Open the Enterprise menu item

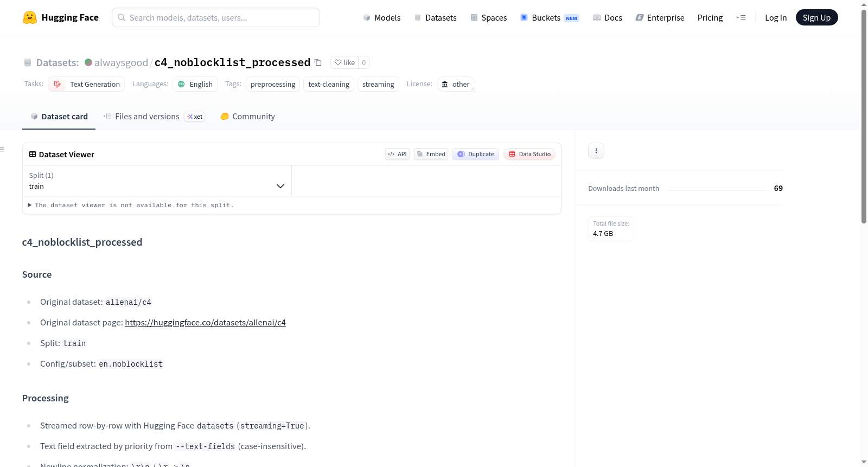(x=660, y=17)
